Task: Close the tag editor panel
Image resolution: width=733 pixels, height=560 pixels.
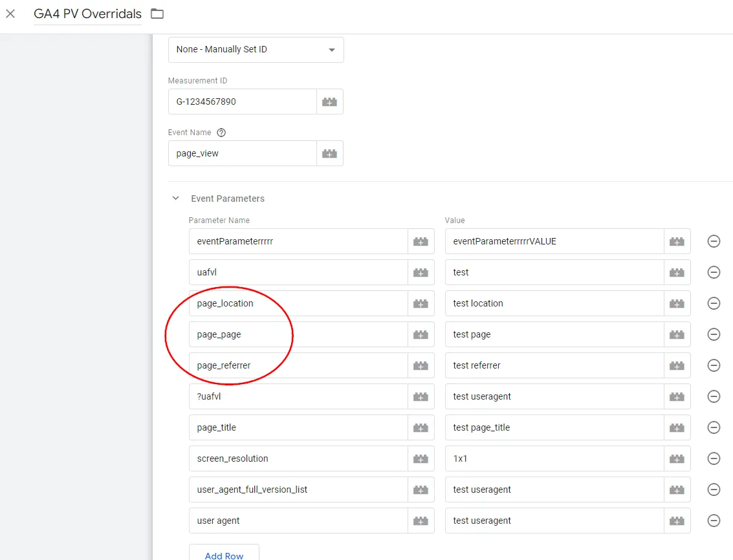Action: (x=10, y=14)
